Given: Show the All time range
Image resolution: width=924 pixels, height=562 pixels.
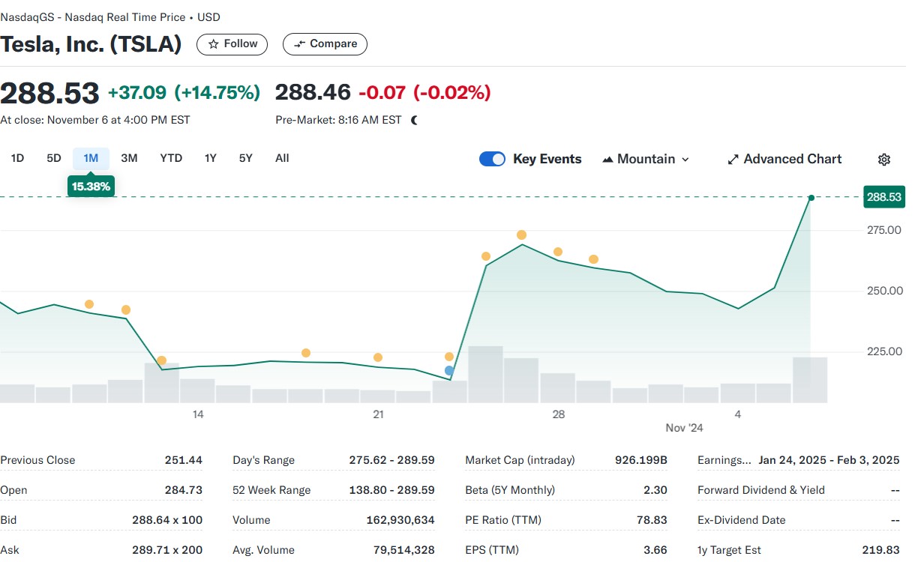Looking at the screenshot, I should pos(282,158).
